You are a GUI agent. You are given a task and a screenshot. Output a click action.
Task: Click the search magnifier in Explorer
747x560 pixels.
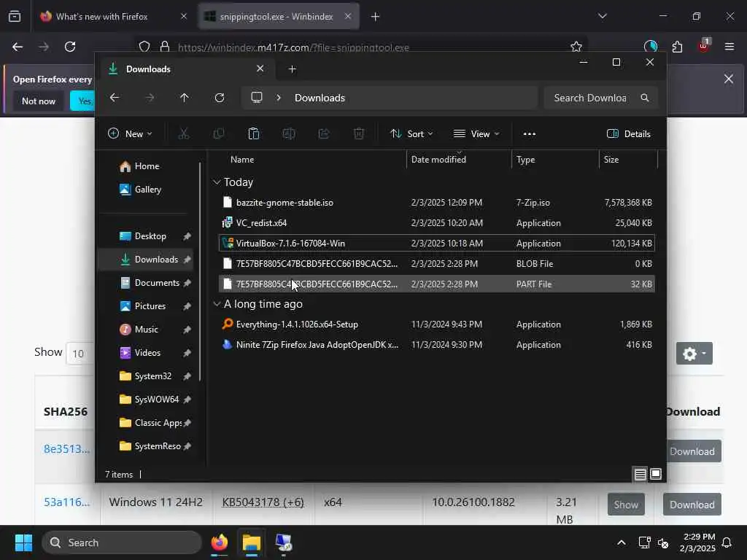pyautogui.click(x=645, y=98)
